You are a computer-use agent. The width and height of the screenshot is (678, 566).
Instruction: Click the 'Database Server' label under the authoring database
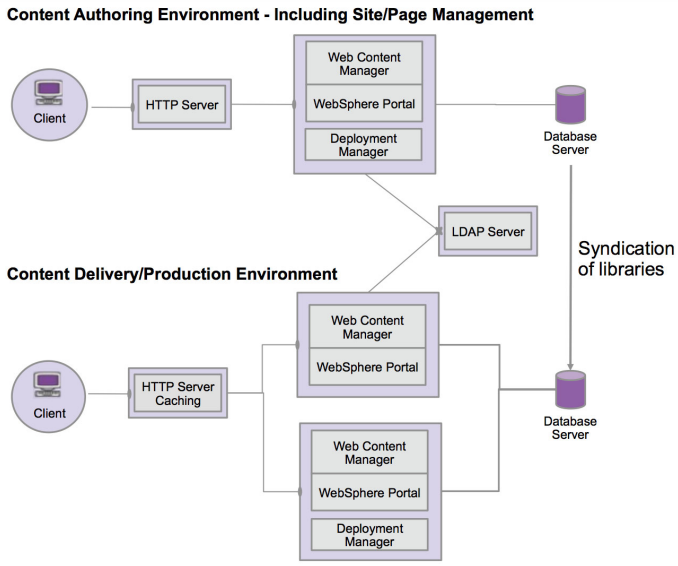(x=570, y=143)
